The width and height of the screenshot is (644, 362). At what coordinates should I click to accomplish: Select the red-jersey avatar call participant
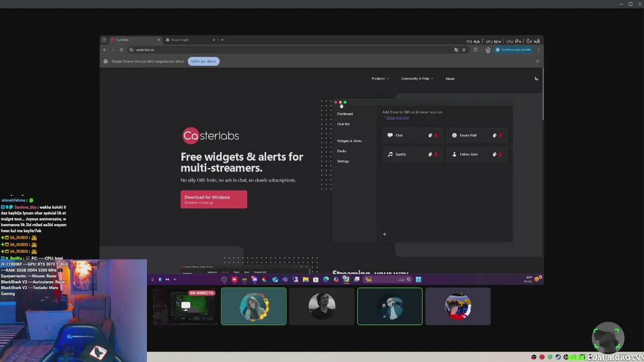(x=458, y=306)
